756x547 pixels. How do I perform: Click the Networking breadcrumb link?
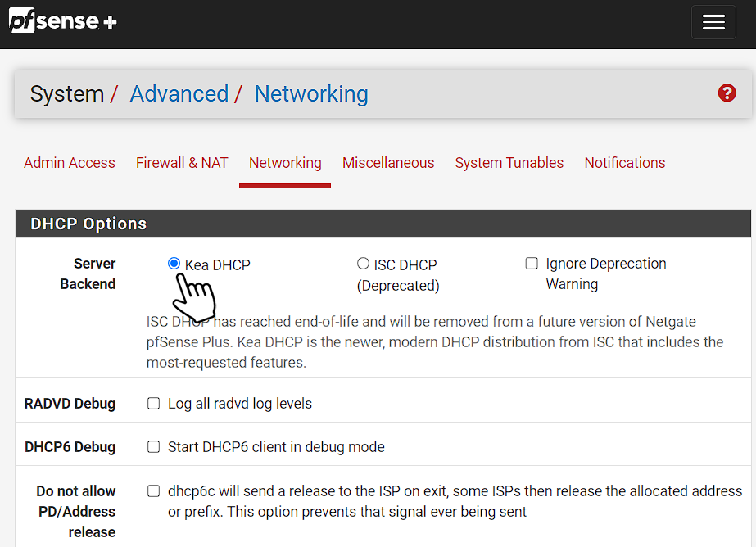coord(310,93)
